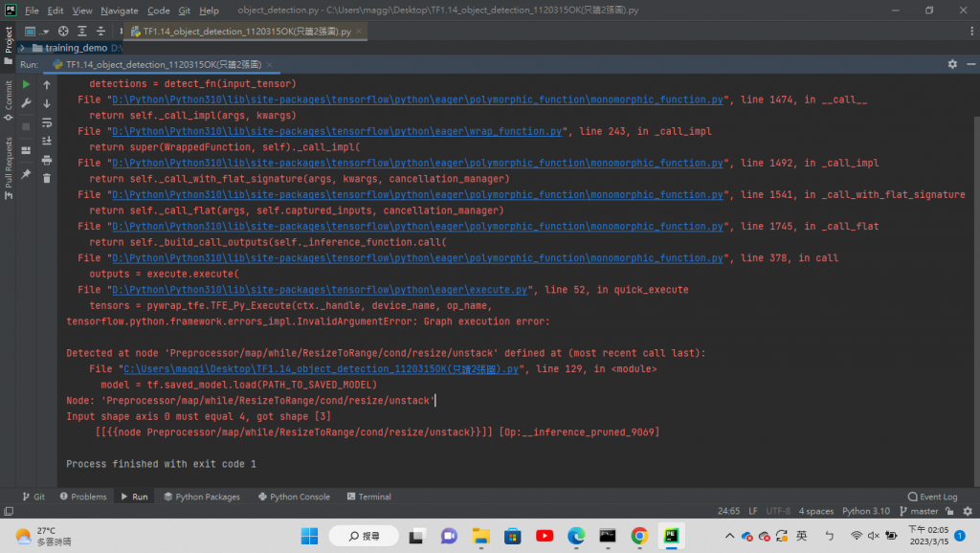This screenshot has width=980, height=553.
Task: Open Terminal tool window
Action: pos(368,497)
